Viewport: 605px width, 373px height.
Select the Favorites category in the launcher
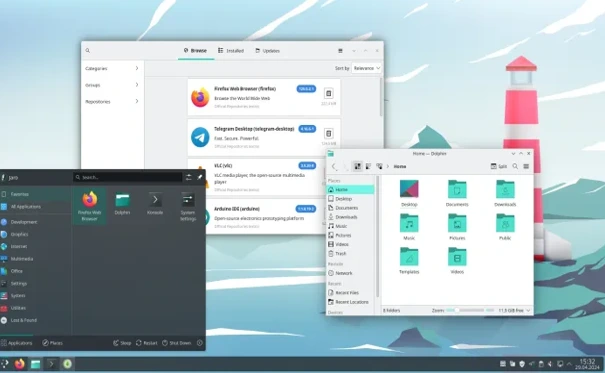coord(35,194)
